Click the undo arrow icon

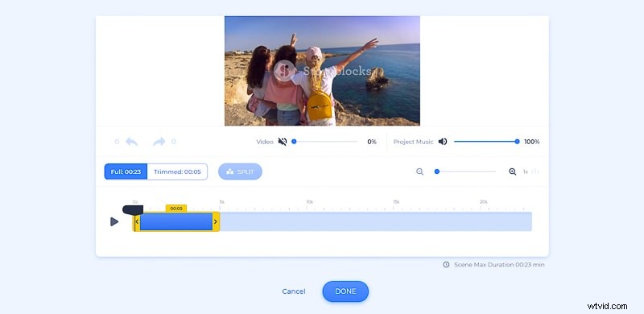131,142
